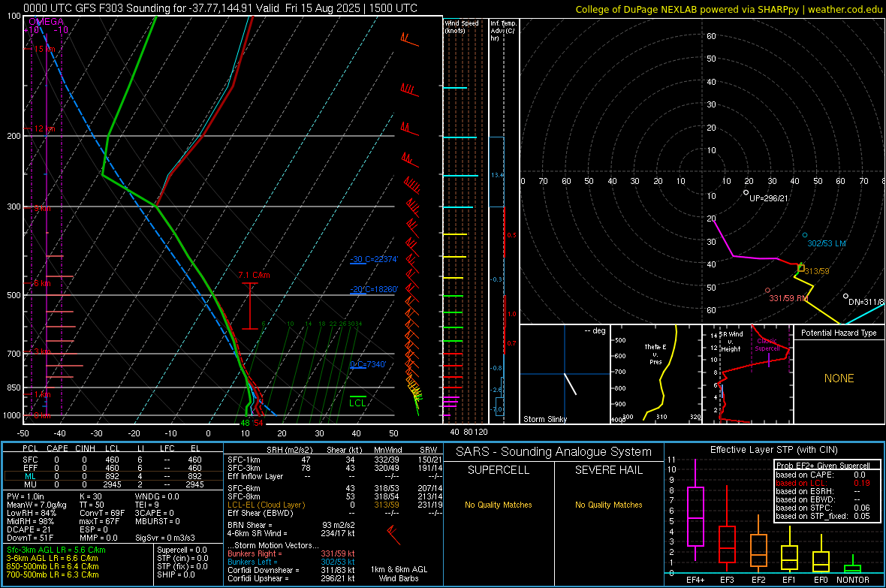Click the Storm Slinky caption
This screenshot has width=886, height=588.
545,419
